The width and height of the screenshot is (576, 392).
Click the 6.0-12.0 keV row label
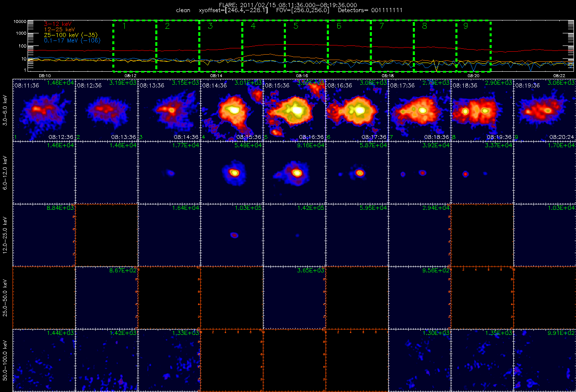(x=5, y=173)
